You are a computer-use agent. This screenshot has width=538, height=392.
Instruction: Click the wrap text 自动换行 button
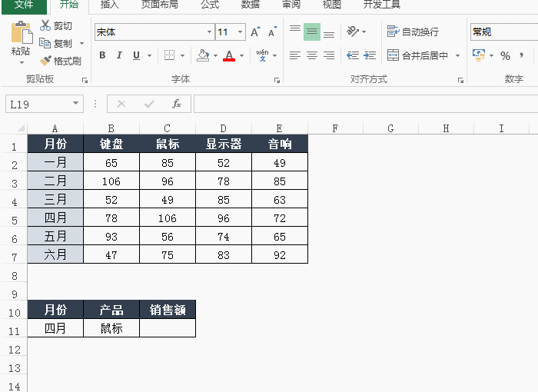tap(413, 32)
